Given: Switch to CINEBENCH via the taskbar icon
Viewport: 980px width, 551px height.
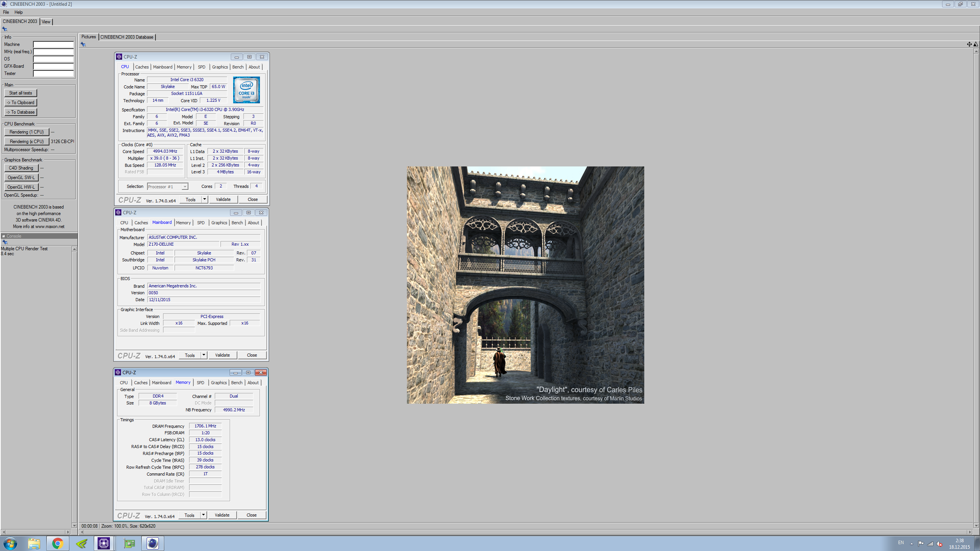Looking at the screenshot, I should 152,543.
